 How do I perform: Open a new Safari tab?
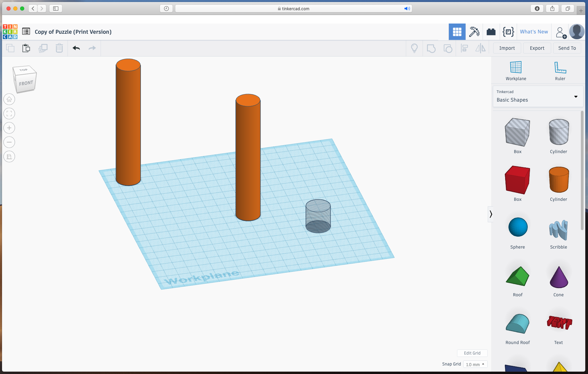pyautogui.click(x=581, y=11)
